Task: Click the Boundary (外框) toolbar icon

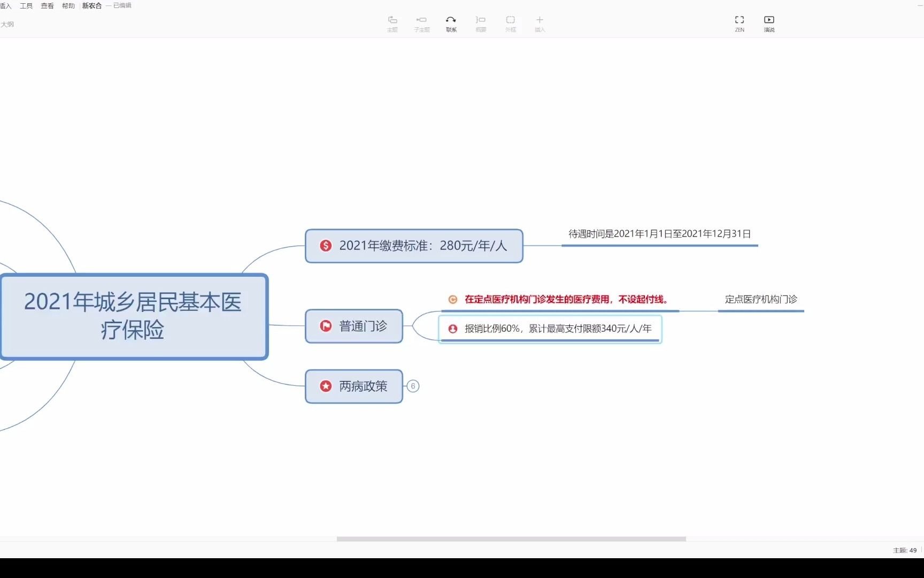Action: (510, 24)
